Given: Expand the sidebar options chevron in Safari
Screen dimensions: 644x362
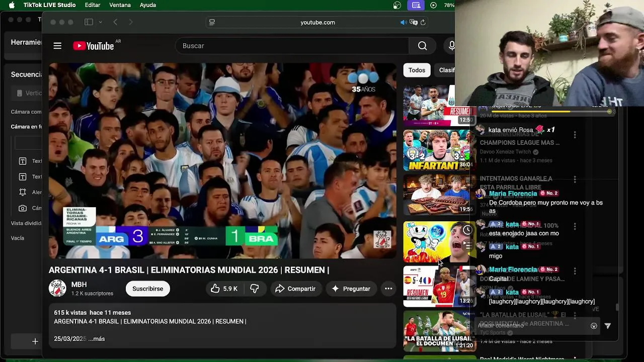Looking at the screenshot, I should click(100, 22).
